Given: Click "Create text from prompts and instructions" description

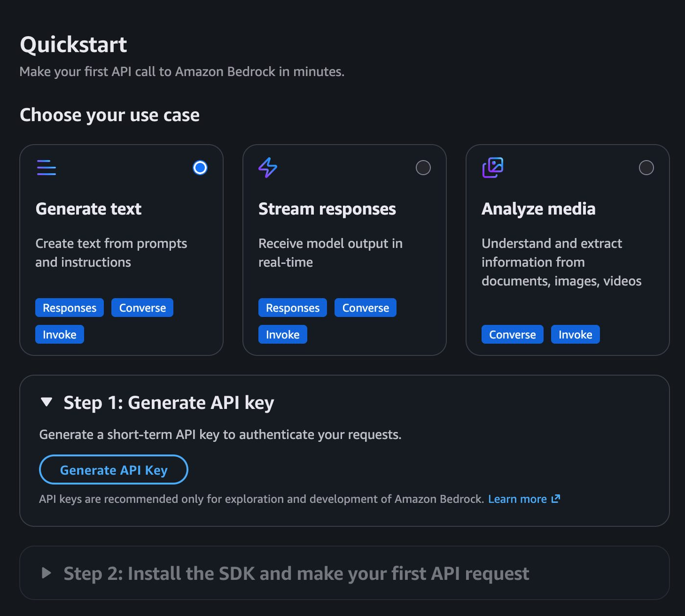Looking at the screenshot, I should [x=111, y=253].
